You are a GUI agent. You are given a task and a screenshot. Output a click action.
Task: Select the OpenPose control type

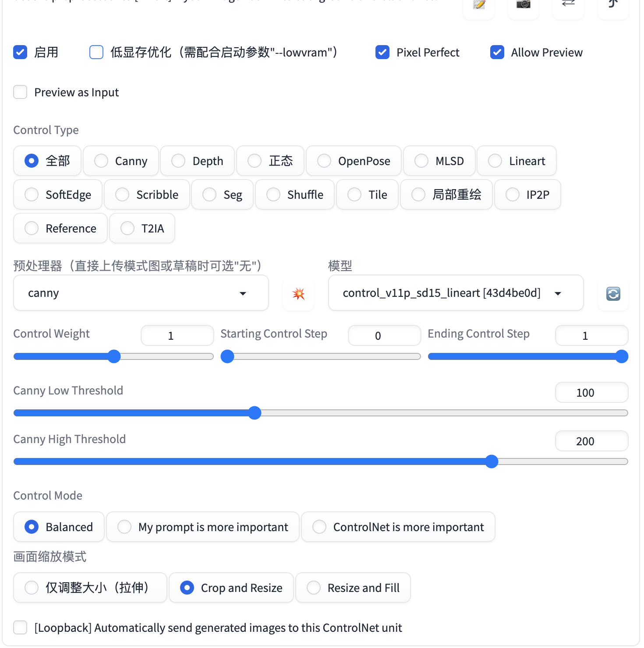(x=324, y=161)
